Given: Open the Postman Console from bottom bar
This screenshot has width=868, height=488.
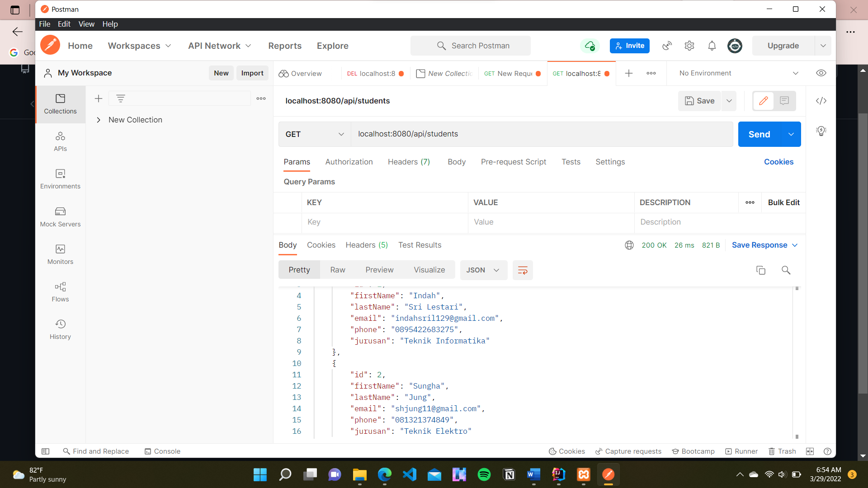Looking at the screenshot, I should tap(162, 451).
